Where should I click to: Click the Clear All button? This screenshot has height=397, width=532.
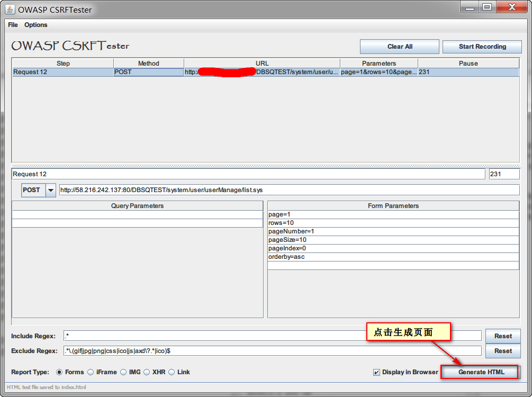400,47
